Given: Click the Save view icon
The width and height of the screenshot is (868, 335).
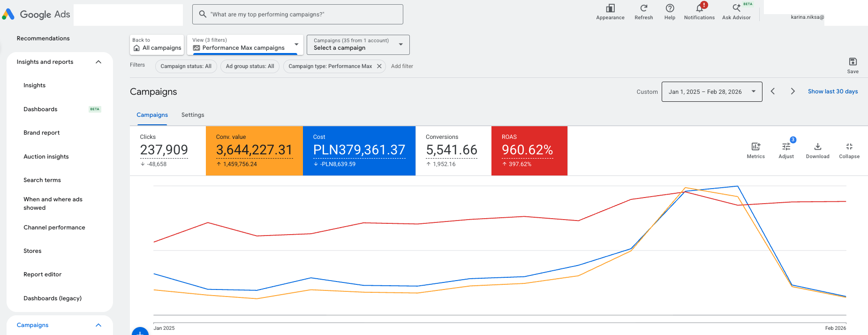Looking at the screenshot, I should 853,62.
